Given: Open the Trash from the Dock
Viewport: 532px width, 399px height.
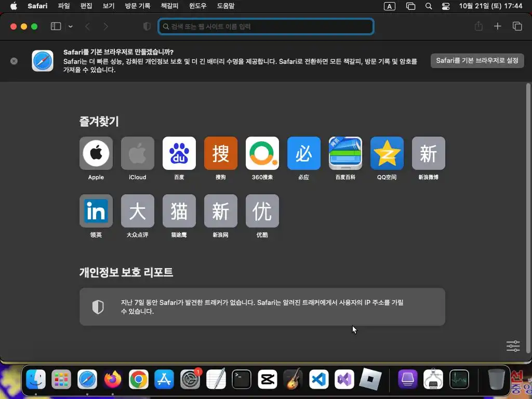Looking at the screenshot, I should [x=496, y=379].
